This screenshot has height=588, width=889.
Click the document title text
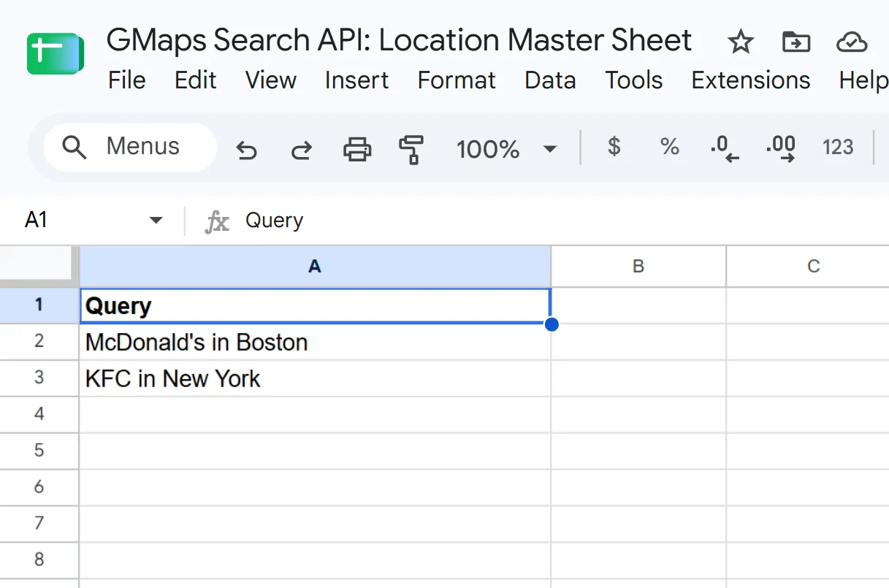click(399, 41)
